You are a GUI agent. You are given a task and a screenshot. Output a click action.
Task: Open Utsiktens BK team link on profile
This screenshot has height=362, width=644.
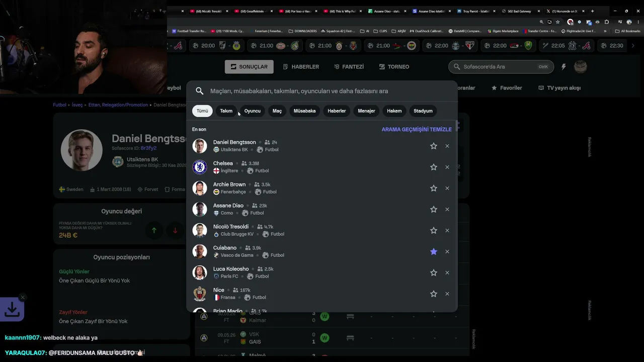[142, 159]
